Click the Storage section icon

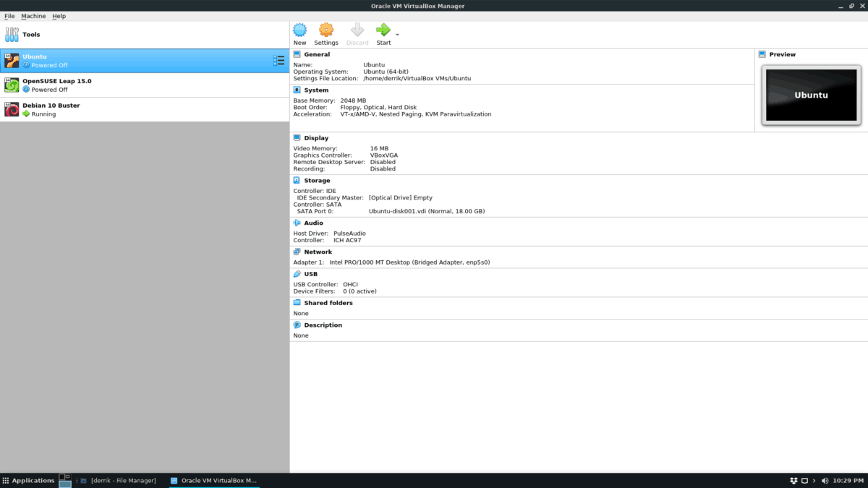click(x=296, y=180)
